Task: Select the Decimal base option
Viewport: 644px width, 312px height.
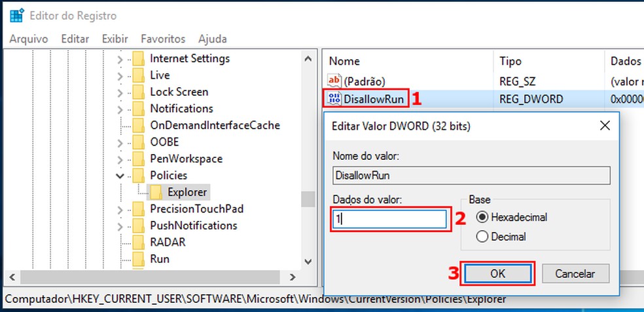Action: point(482,237)
